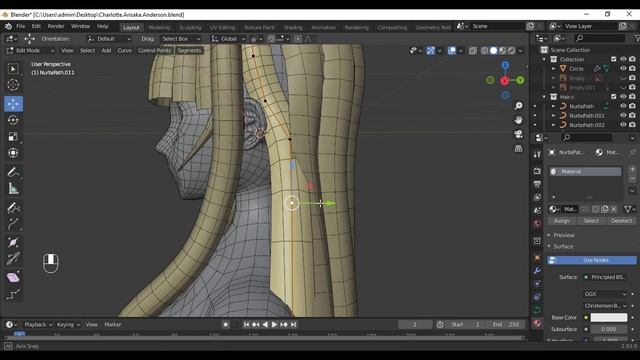Select the Cursor tool in left toolbar
The height and width of the screenshot is (360, 640).
(13, 84)
